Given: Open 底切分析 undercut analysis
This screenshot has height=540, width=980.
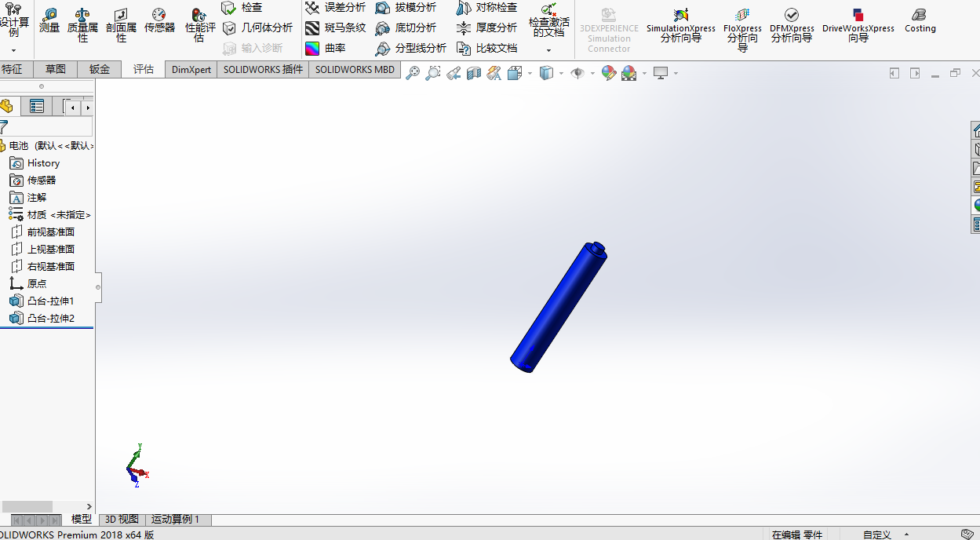Looking at the screenshot, I should [406, 28].
